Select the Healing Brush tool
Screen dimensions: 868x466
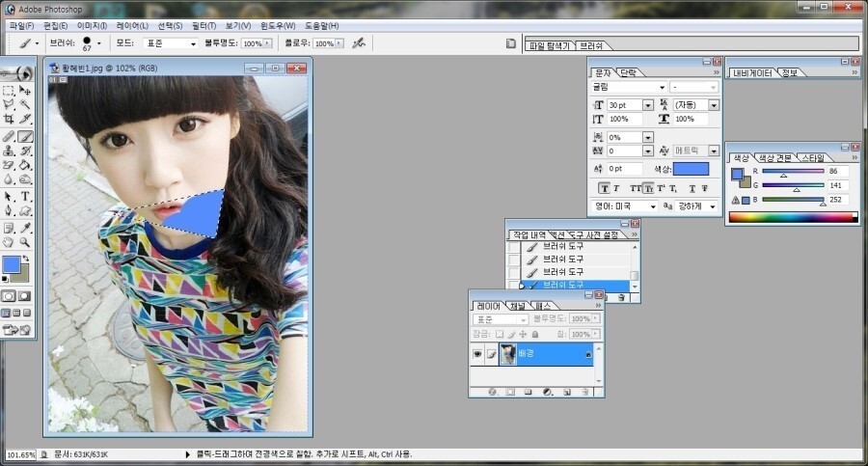pyautogui.click(x=9, y=136)
